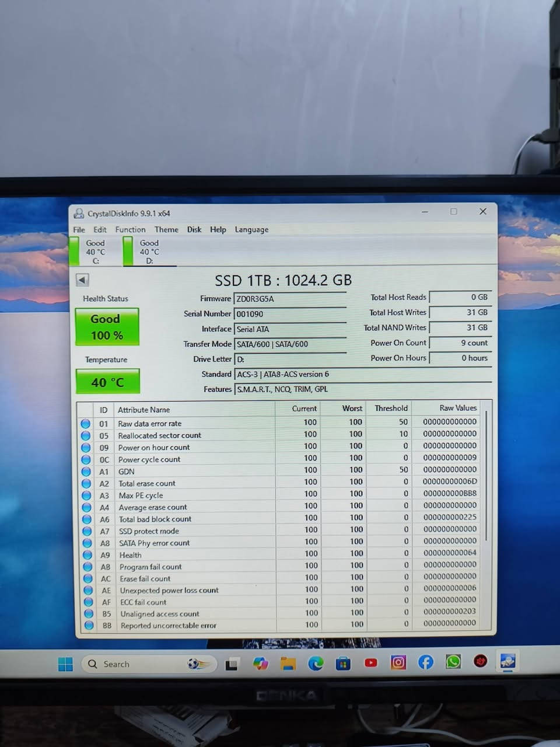The width and height of the screenshot is (560, 747).
Task: Click status icon of Power cycle count
Action: point(86,459)
